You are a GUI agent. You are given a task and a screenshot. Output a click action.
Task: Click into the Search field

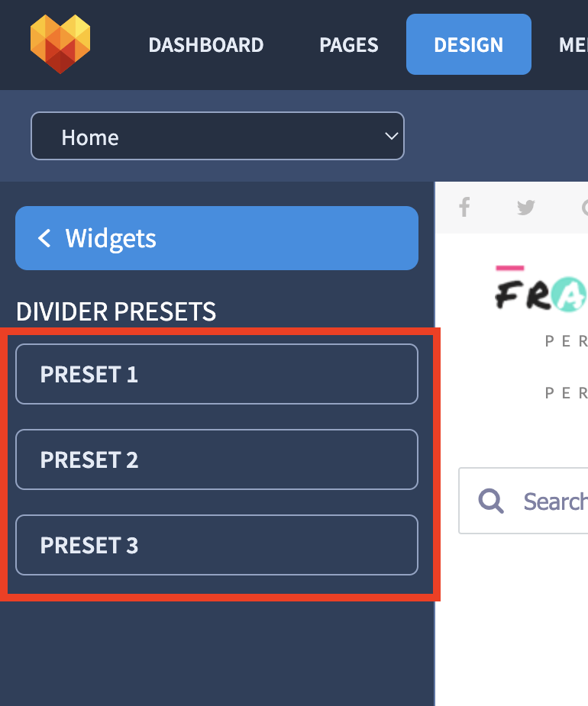(x=523, y=501)
